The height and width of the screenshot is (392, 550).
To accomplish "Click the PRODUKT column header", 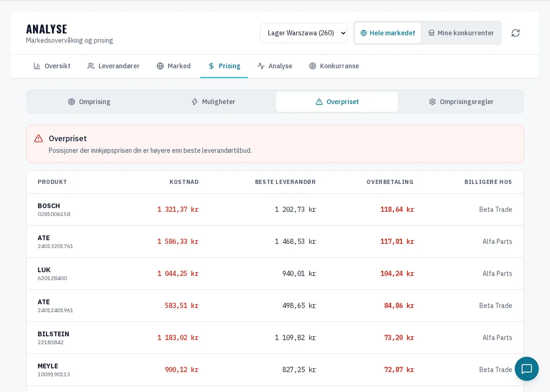I will (52, 182).
